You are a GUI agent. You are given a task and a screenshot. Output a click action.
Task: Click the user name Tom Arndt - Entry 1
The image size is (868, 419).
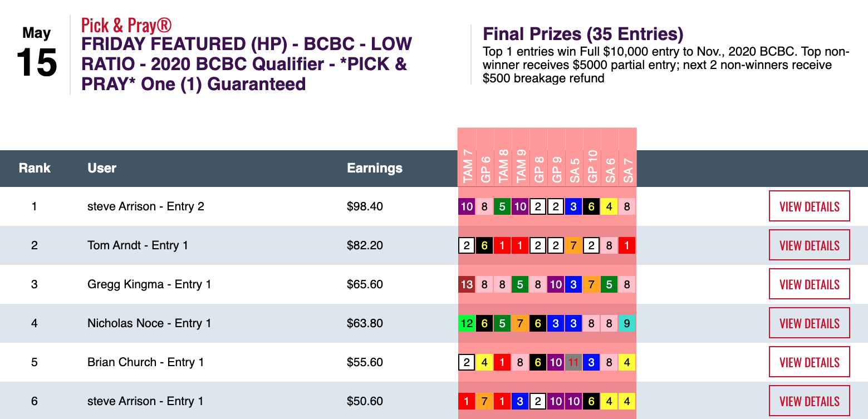click(x=138, y=245)
